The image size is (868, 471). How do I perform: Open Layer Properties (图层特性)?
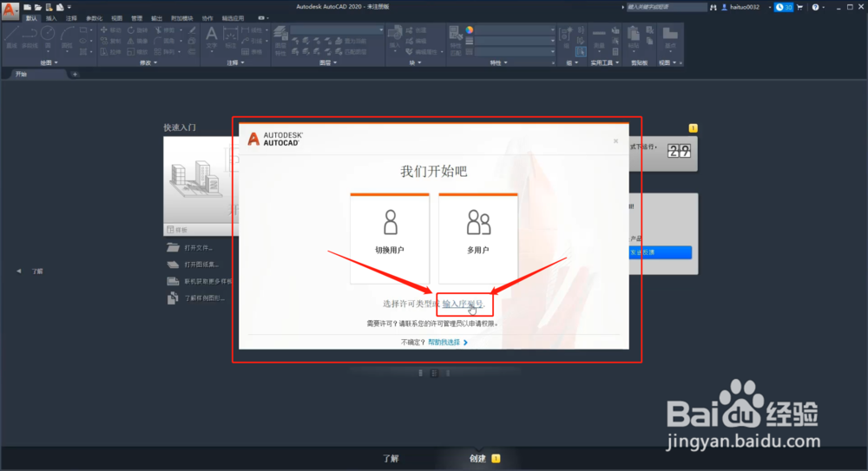(x=280, y=41)
